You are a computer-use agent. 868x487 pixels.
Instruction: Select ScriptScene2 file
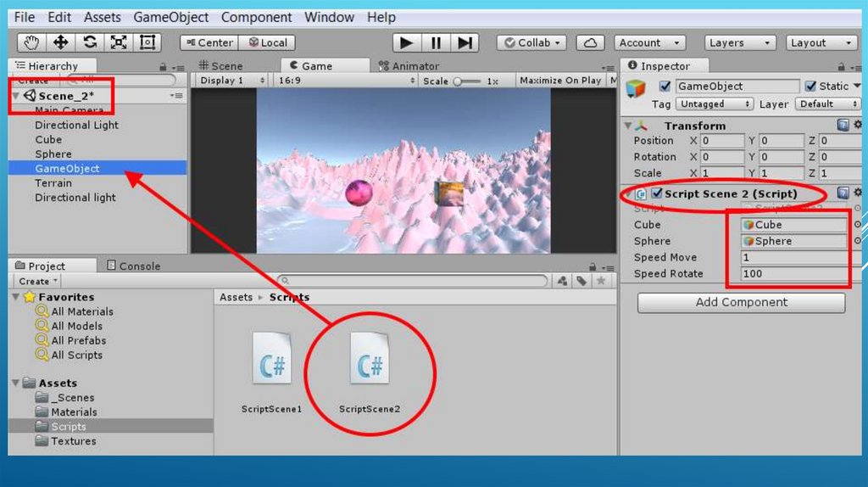(x=370, y=372)
